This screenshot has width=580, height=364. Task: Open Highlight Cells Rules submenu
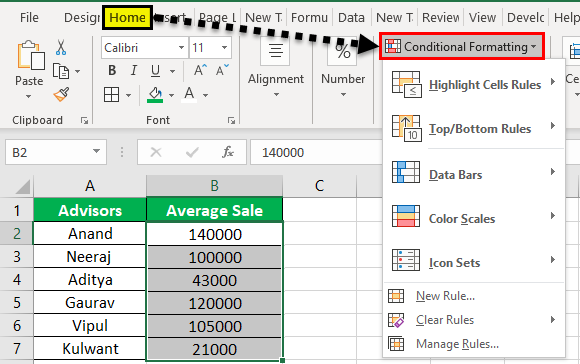click(474, 85)
